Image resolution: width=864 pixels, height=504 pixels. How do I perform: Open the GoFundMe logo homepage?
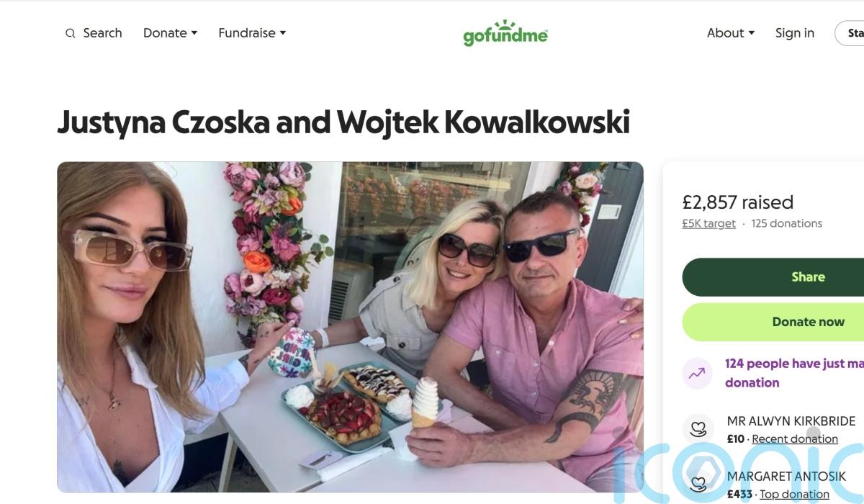pos(505,33)
